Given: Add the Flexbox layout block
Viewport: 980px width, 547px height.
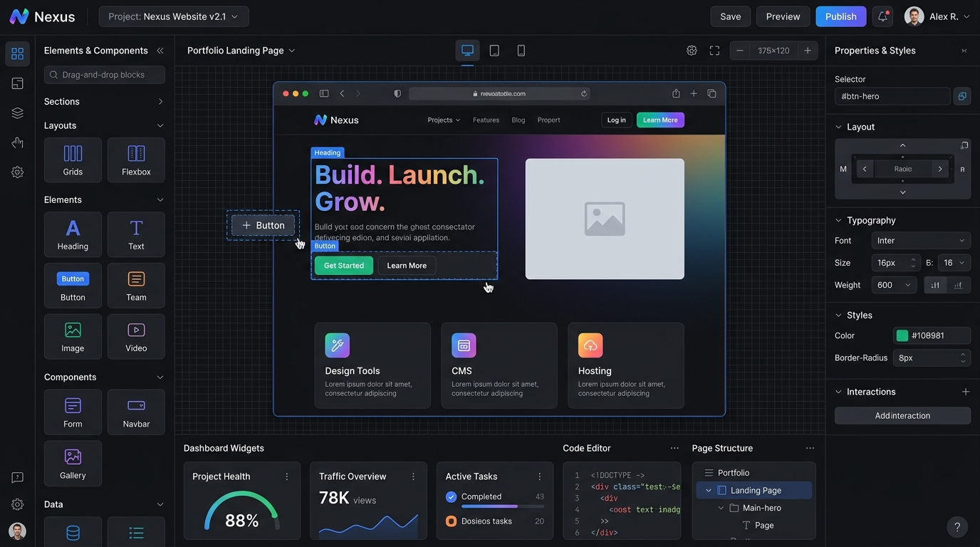Looking at the screenshot, I should point(136,160).
